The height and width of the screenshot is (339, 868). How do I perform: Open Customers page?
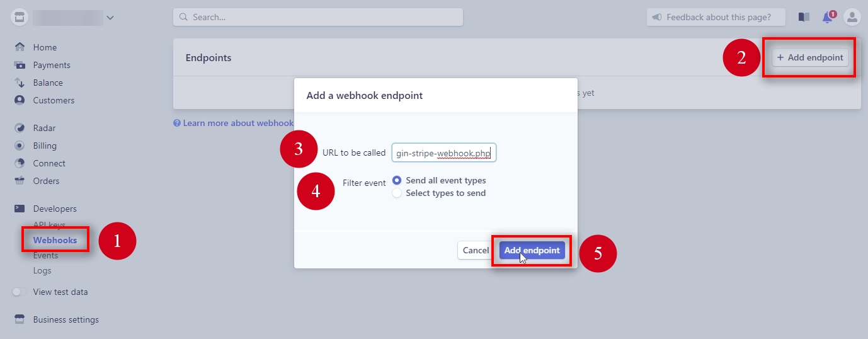click(x=54, y=100)
